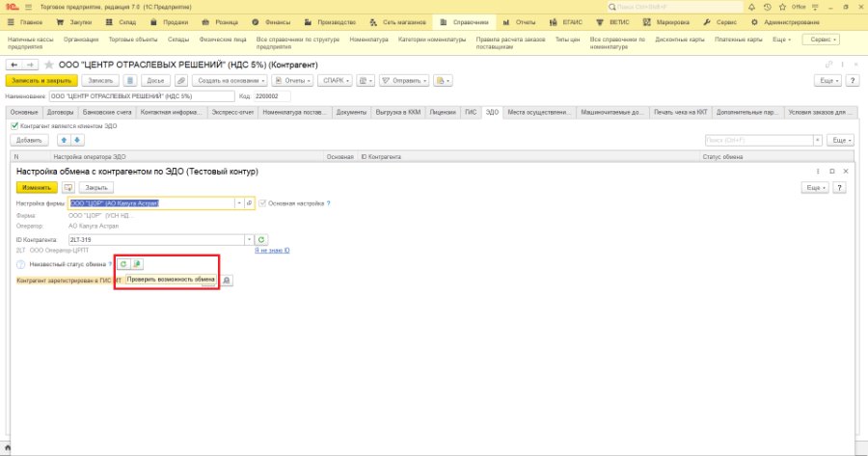
Task: Add counterparty form to favorites star
Action: click(49, 65)
